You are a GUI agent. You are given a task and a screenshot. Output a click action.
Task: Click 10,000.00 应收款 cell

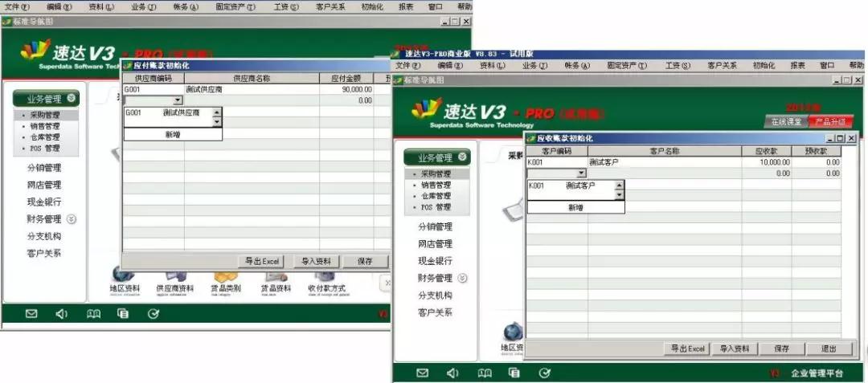click(x=766, y=162)
